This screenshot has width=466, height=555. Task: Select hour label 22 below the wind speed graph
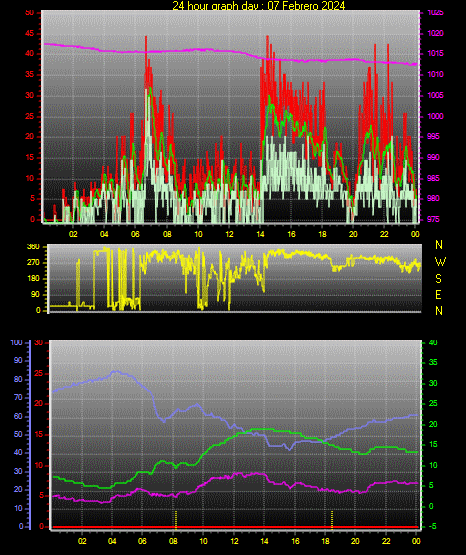[x=384, y=234]
